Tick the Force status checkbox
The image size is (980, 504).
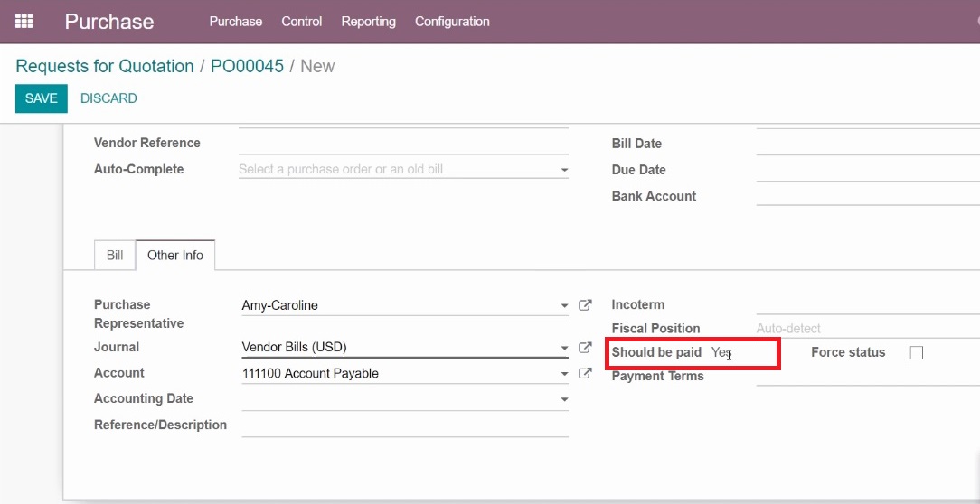(916, 353)
